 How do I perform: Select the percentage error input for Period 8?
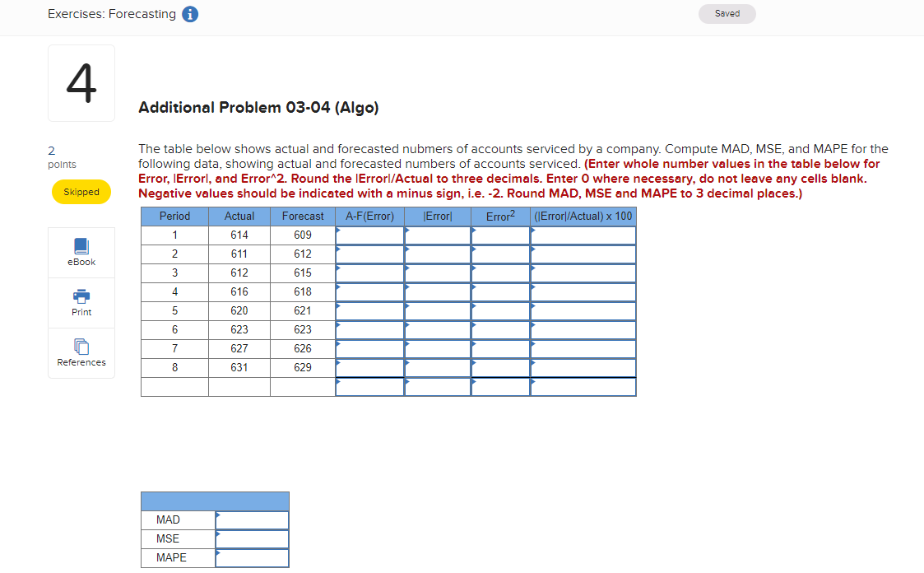point(583,367)
